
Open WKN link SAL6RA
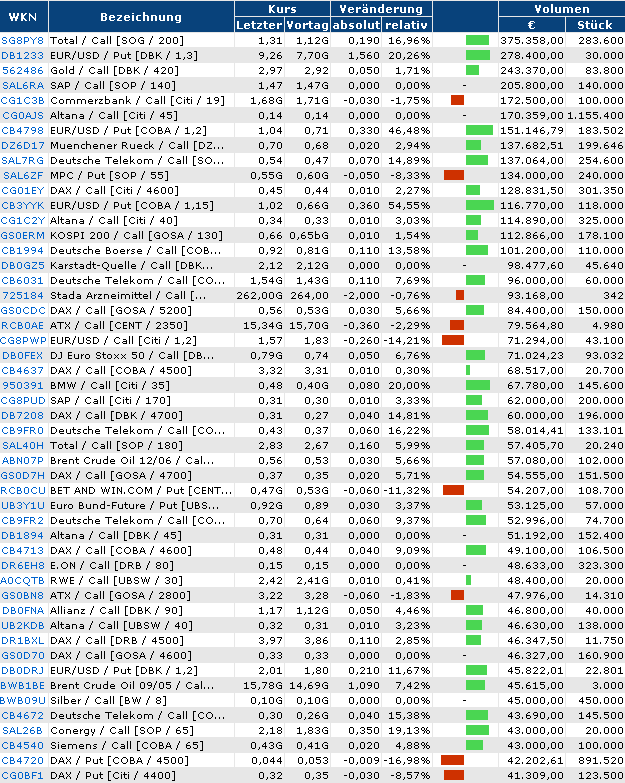click(22, 85)
